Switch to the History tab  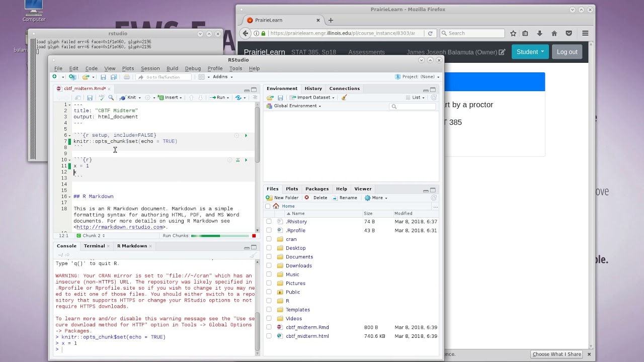[x=313, y=88]
